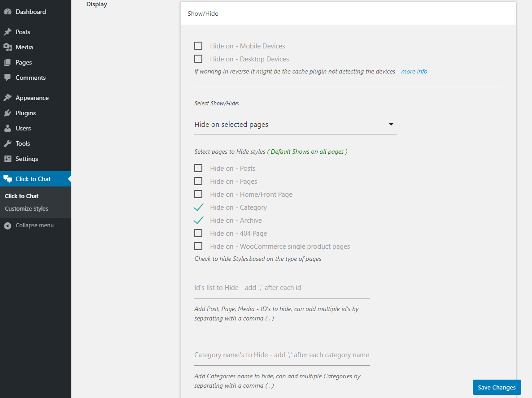This screenshot has height=398, width=532.
Task: Check the Hide on Pages box
Action: click(198, 181)
